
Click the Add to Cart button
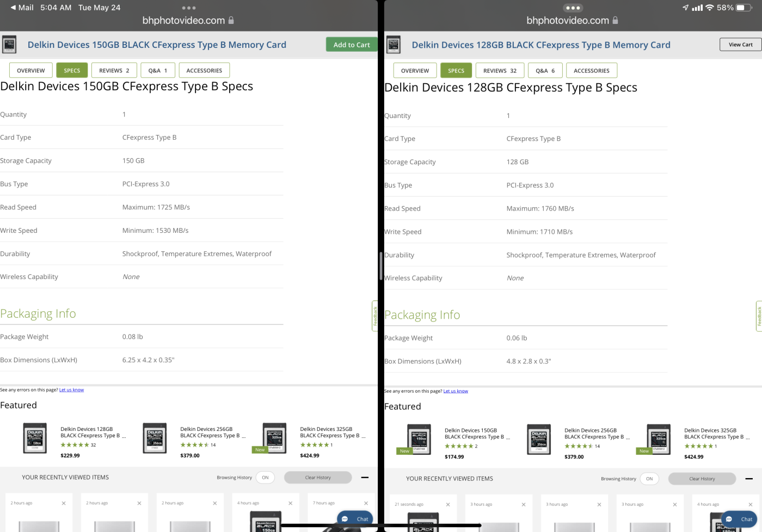[352, 45]
